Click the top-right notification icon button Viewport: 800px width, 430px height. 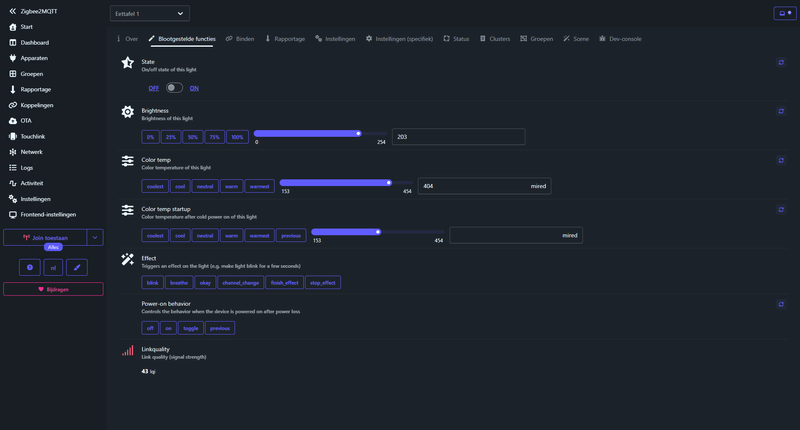[x=785, y=13]
